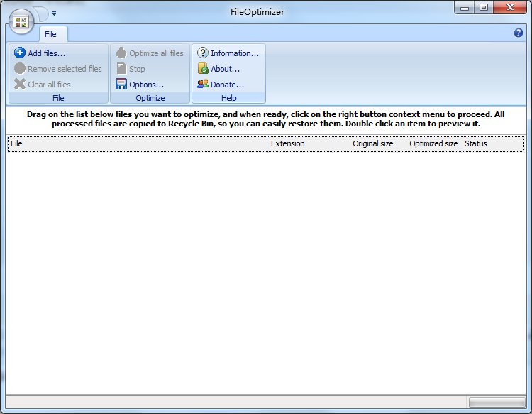
Task: Click the About icon with green check
Action: pos(203,68)
